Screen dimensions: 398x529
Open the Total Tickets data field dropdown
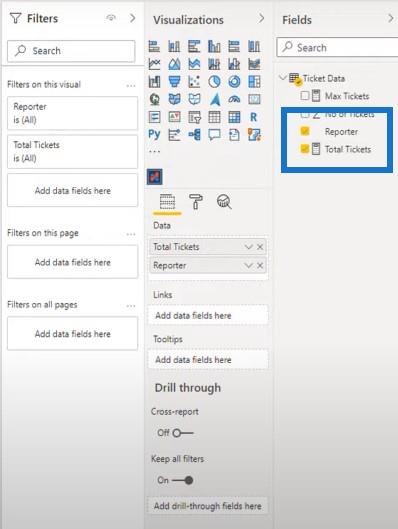tap(249, 247)
